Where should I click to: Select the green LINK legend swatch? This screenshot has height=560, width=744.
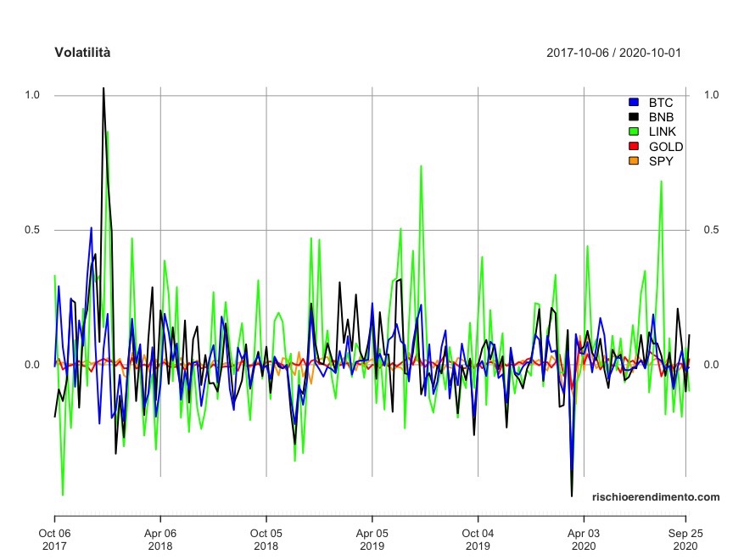(x=633, y=132)
